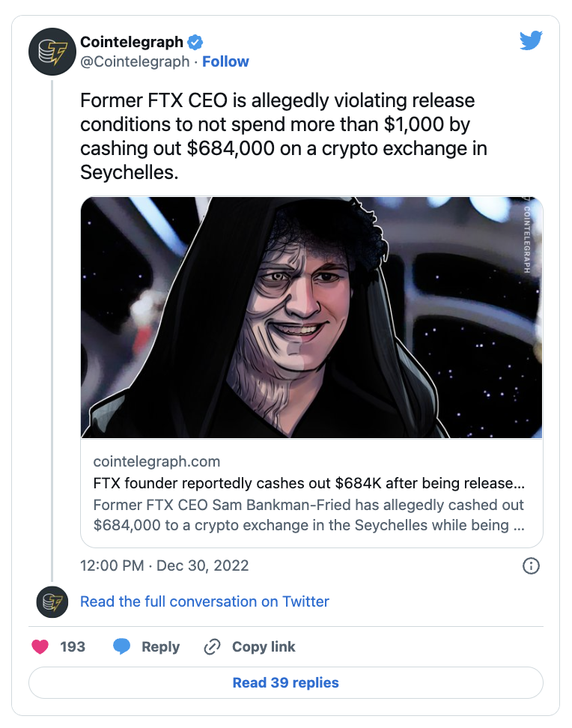Click the copy link chain icon
Screen dimensions: 572x728
(213, 647)
